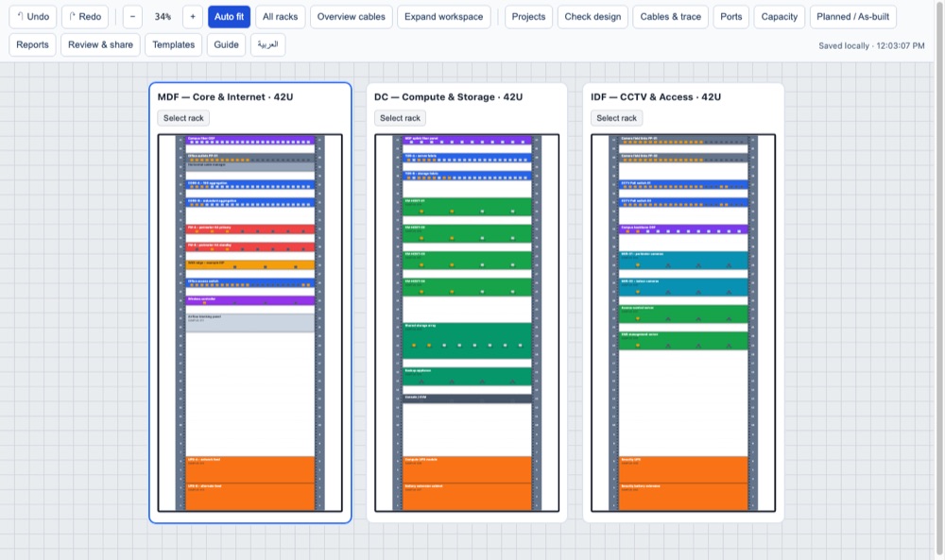
Task: Open Cables & trace
Action: [x=671, y=17]
